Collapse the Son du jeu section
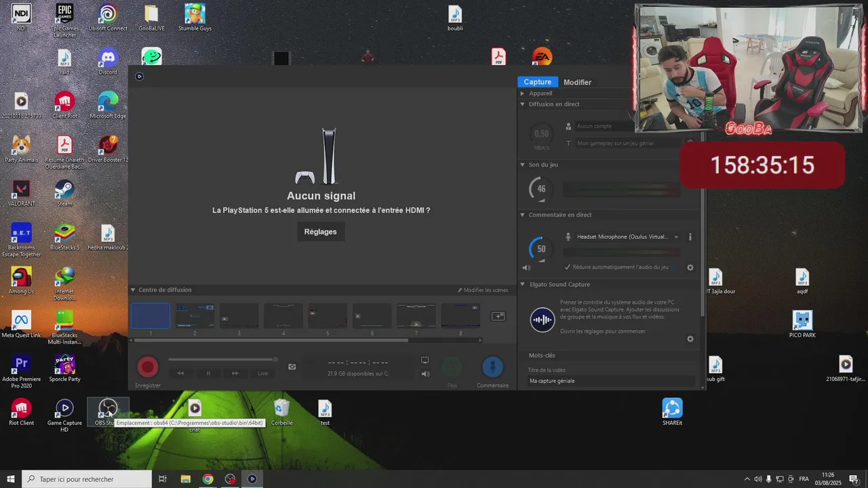Viewport: 868px width, 488px height. 522,165
